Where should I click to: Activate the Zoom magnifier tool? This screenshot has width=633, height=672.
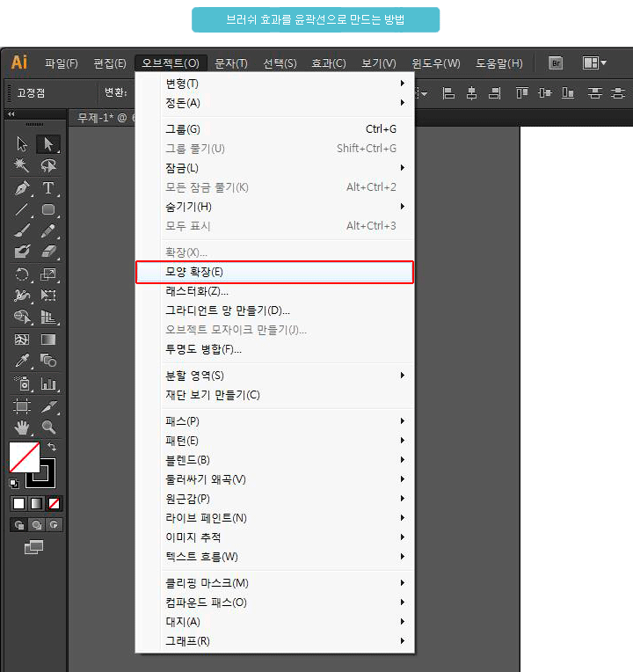click(x=48, y=427)
